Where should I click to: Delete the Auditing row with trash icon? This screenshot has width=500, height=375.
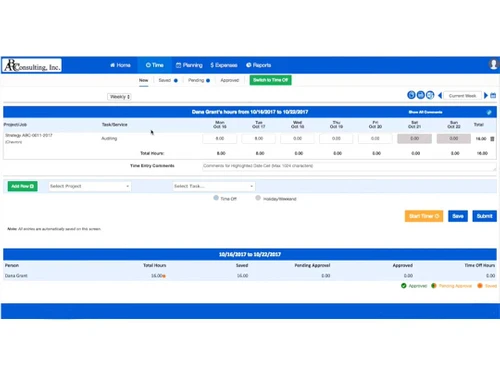492,139
